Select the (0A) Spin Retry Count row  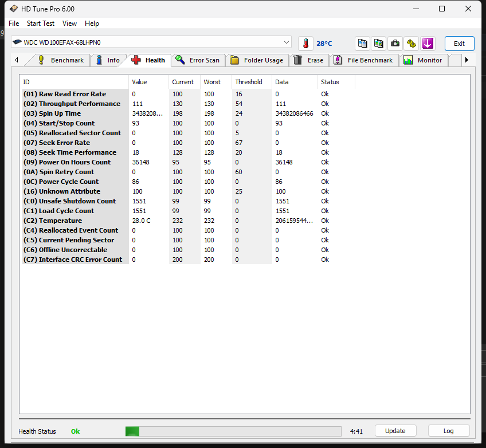pos(187,172)
